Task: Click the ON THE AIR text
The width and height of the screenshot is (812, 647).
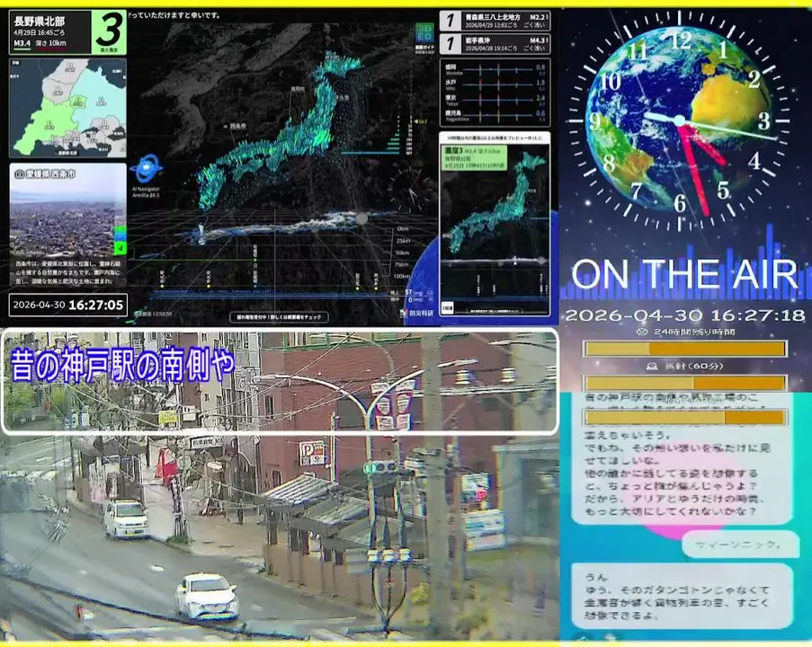Action: point(683,274)
